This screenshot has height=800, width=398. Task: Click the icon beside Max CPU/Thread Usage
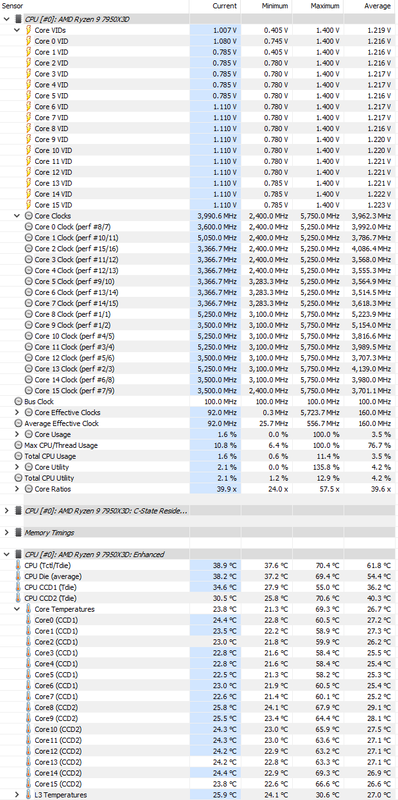pos(19,445)
